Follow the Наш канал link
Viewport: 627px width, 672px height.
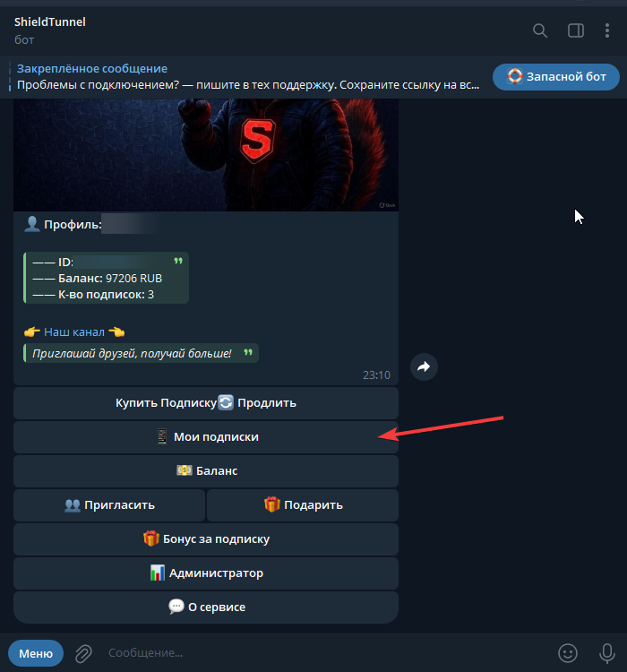point(74,332)
